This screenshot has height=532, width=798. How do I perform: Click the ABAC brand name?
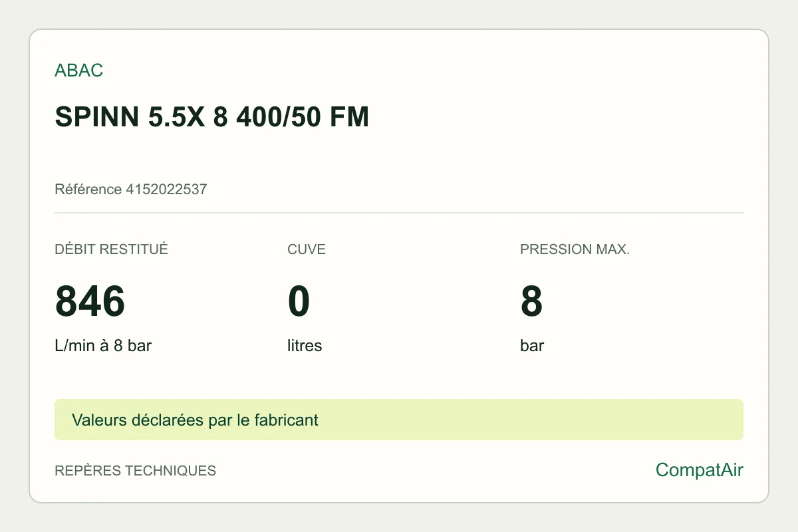[x=78, y=70]
